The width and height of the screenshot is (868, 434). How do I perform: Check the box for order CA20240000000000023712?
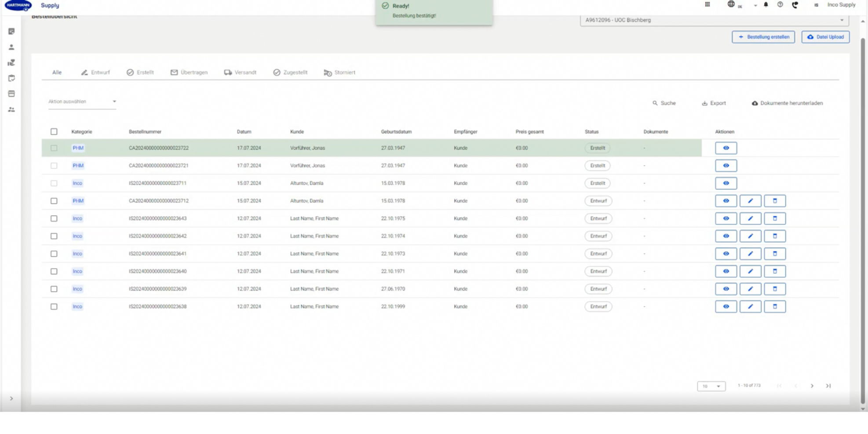pyautogui.click(x=54, y=201)
